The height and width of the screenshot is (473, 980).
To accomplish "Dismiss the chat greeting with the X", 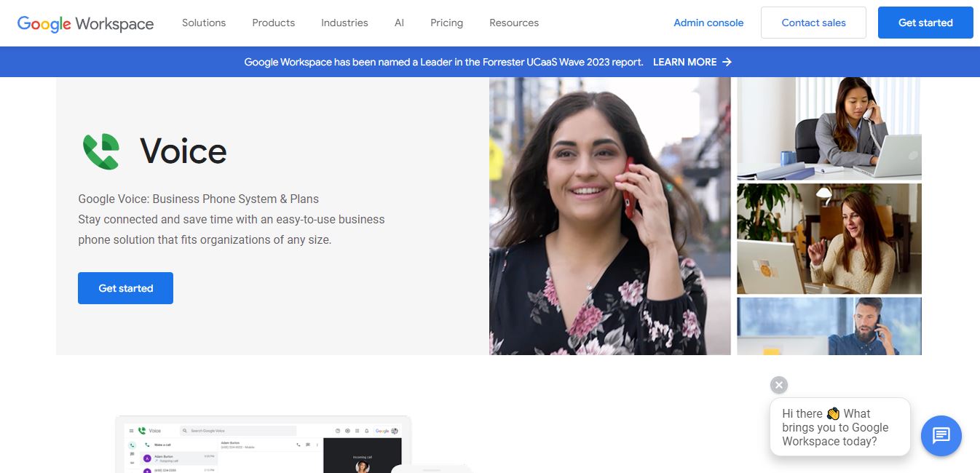I will 778,385.
